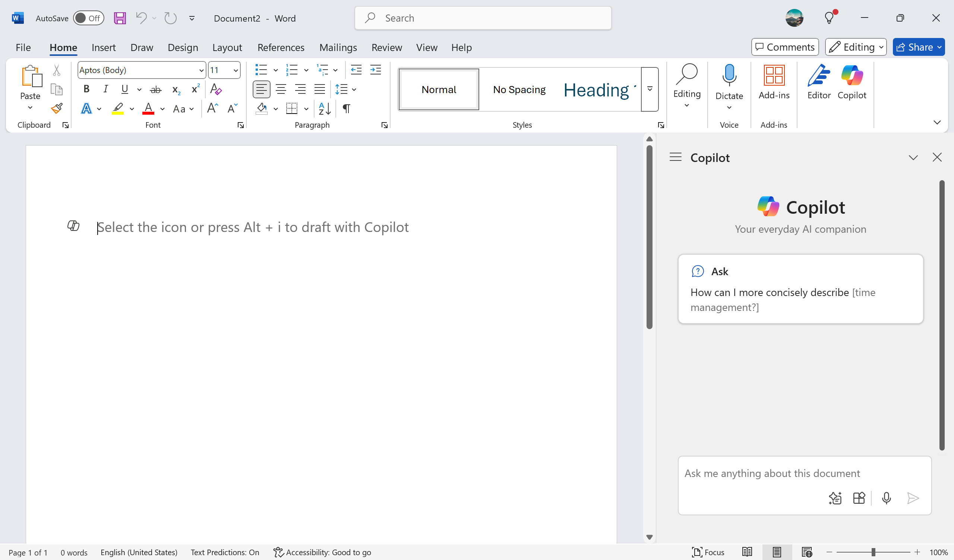954x560 pixels.
Task: Click the zoom slider handle
Action: tap(873, 552)
